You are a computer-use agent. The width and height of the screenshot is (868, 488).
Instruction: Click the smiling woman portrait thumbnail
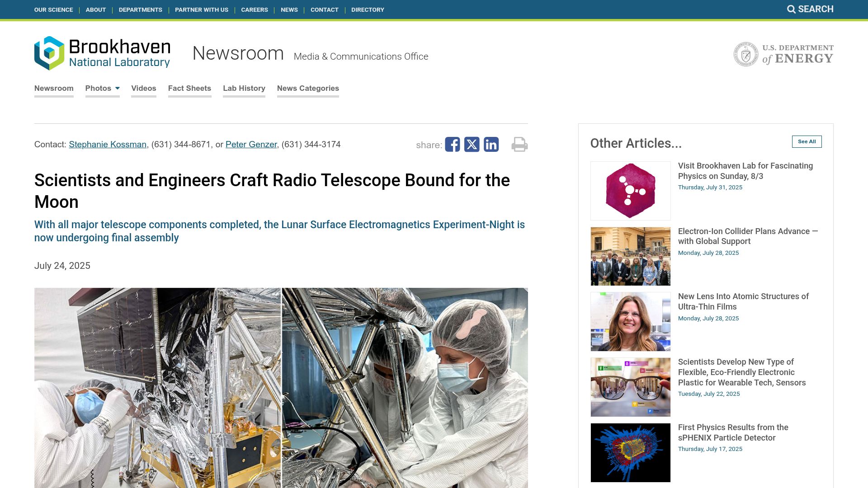pyautogui.click(x=630, y=322)
